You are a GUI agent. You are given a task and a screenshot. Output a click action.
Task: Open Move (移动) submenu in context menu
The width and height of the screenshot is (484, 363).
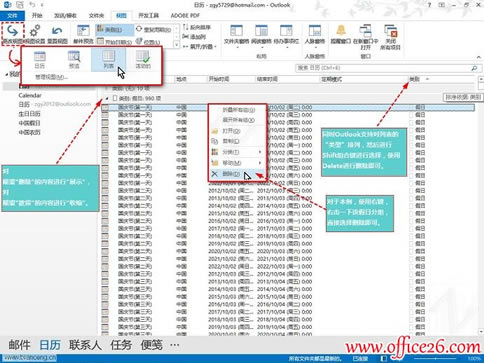pos(237,163)
